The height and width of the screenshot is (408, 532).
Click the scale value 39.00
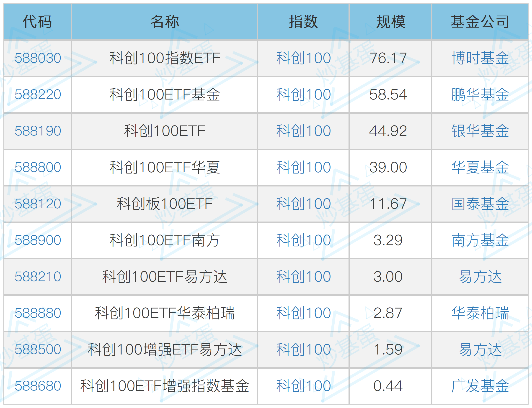(388, 167)
